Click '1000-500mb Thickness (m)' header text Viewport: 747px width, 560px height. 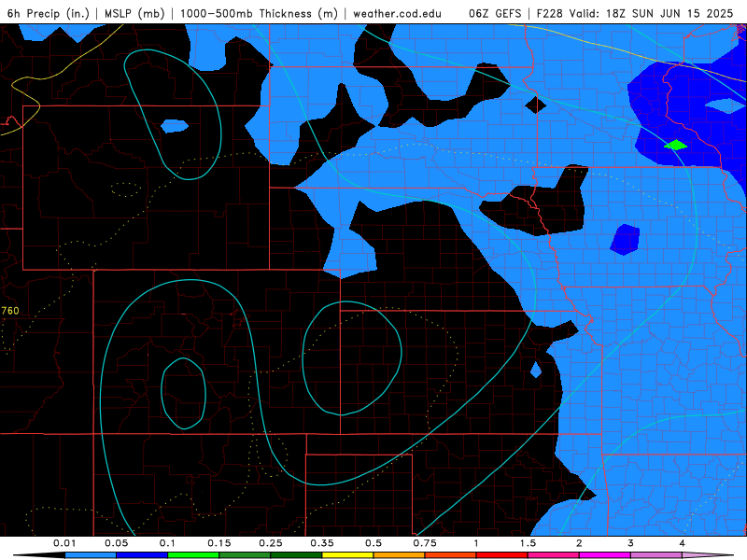259,13
